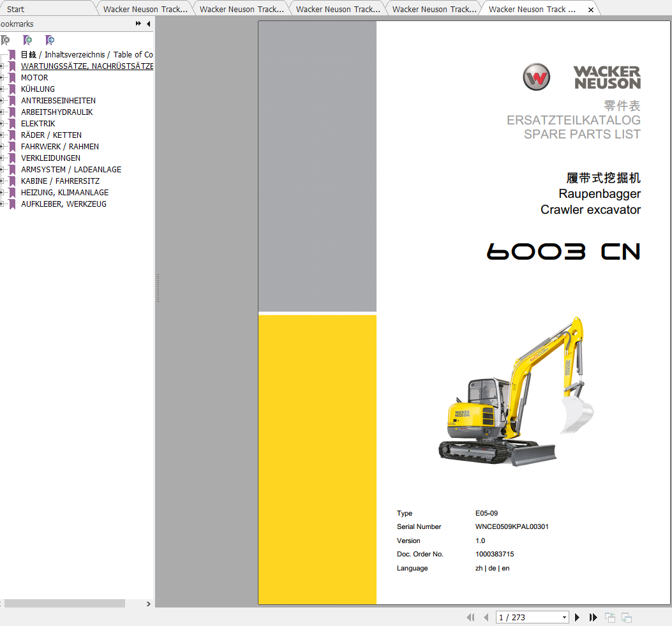The height and width of the screenshot is (626, 672).
Task: Click the yellow excavator image
Action: tap(516, 391)
